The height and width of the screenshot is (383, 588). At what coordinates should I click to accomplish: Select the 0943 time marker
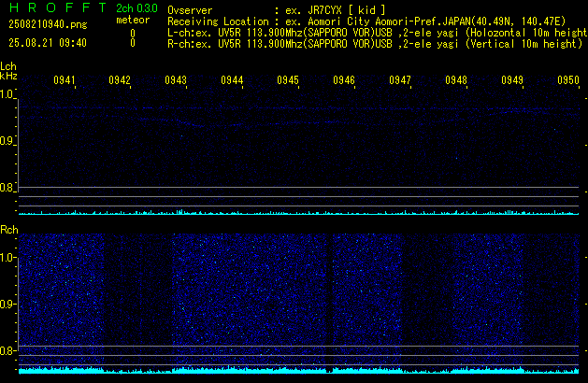tap(176, 80)
